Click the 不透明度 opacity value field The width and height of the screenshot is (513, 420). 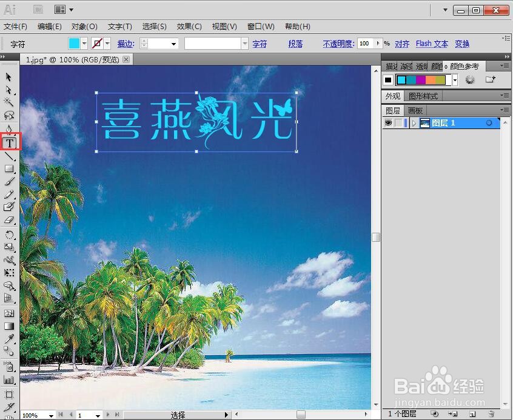click(x=364, y=43)
